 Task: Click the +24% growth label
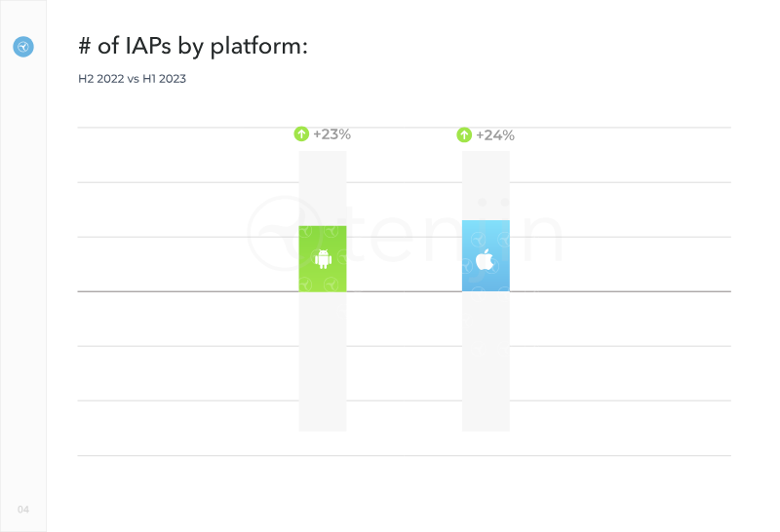(495, 135)
